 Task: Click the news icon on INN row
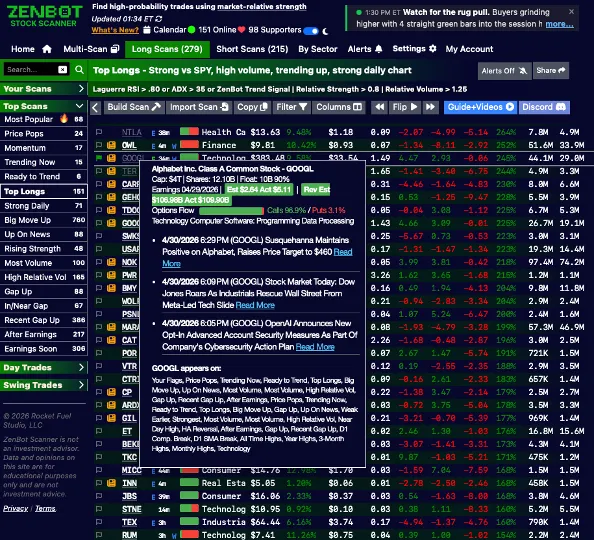point(111,483)
